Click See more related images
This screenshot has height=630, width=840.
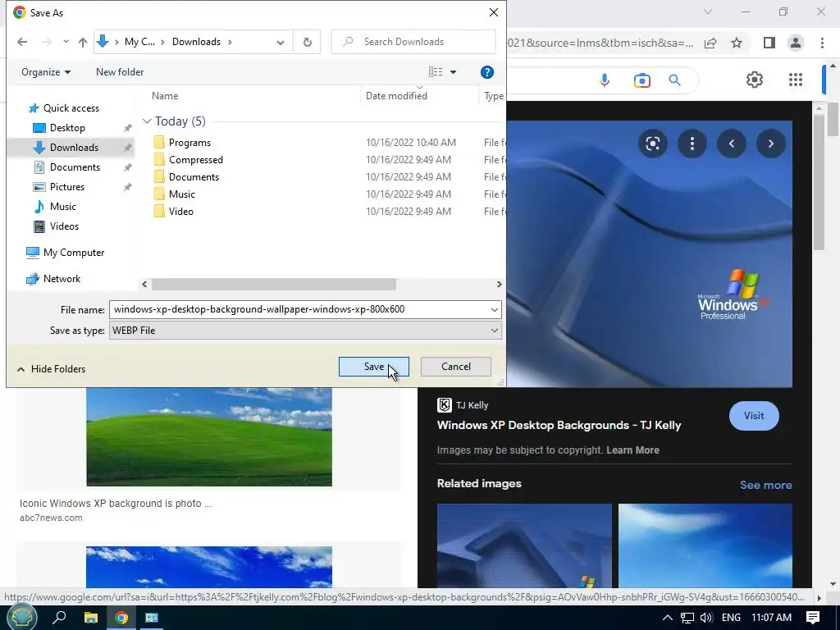(765, 485)
